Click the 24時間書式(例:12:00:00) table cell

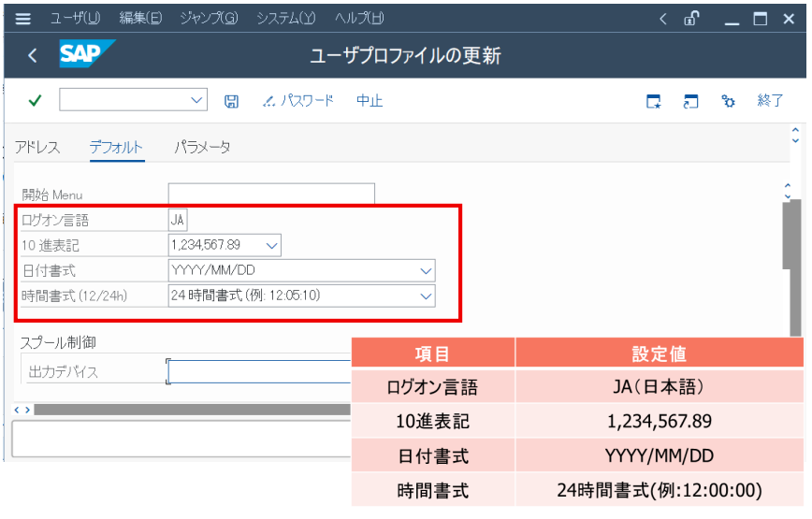pyautogui.click(x=659, y=490)
